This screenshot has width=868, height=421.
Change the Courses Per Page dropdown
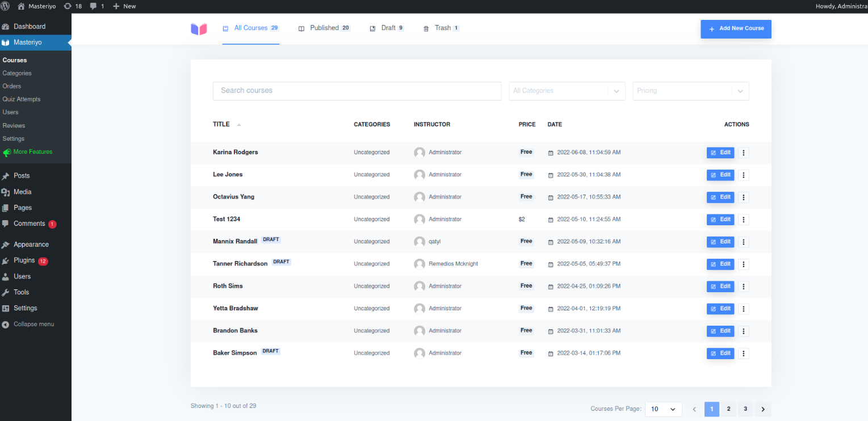pyautogui.click(x=663, y=409)
